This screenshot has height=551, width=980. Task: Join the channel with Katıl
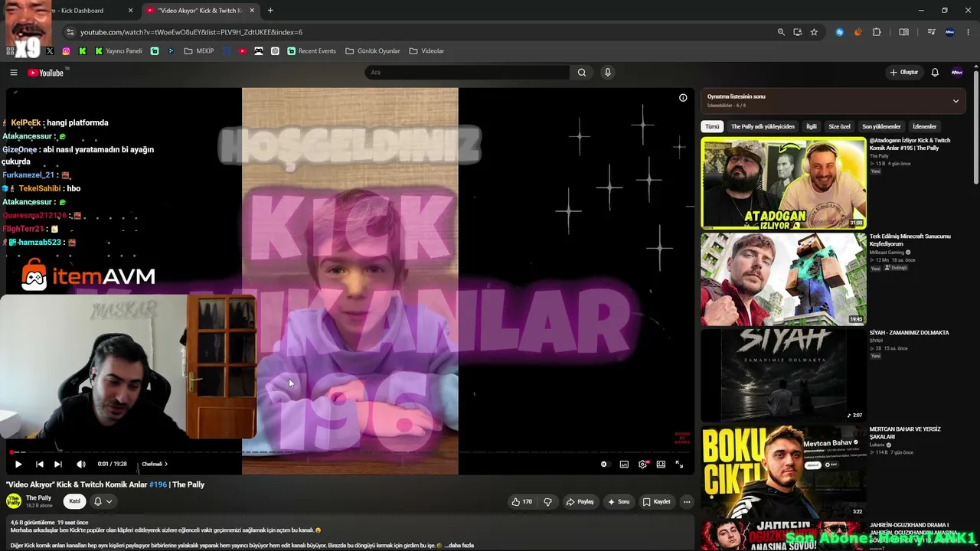74,501
